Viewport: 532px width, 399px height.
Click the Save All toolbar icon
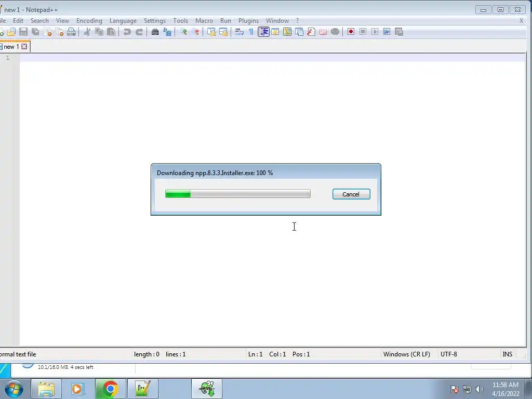point(35,32)
